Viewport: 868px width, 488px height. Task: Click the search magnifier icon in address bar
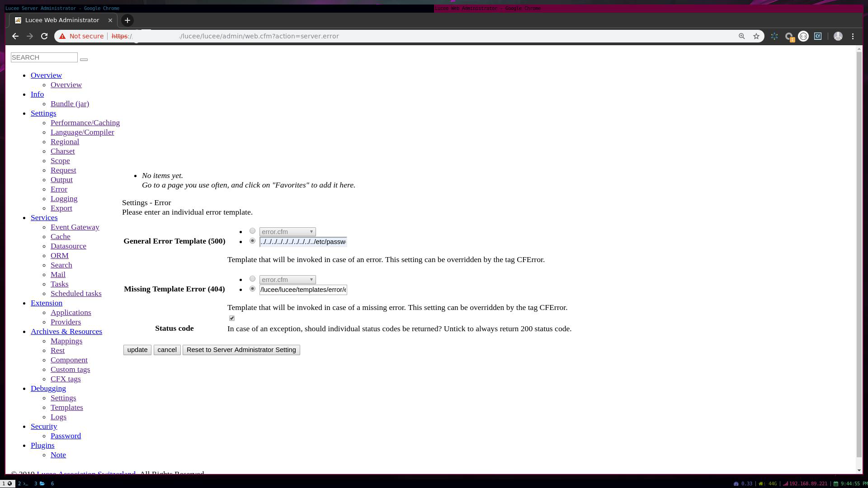tap(741, 36)
